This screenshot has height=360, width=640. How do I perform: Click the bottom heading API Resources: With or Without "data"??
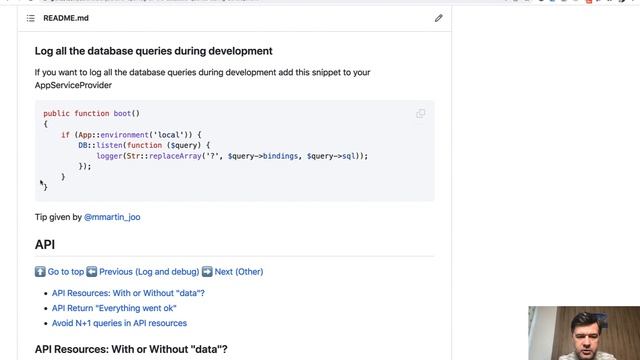tap(131, 349)
